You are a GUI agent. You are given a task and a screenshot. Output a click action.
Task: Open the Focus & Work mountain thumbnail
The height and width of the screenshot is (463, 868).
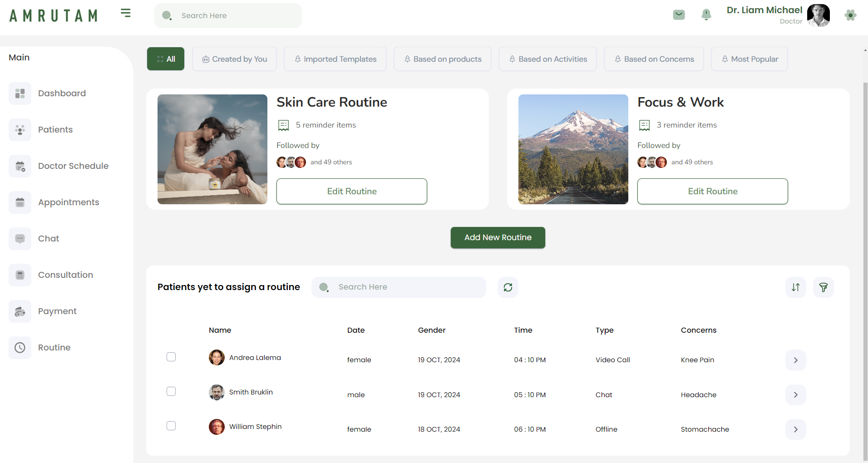573,149
